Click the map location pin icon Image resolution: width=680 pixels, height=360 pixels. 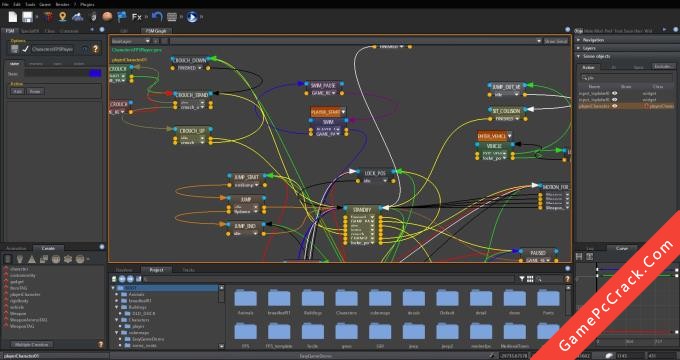tap(63, 17)
